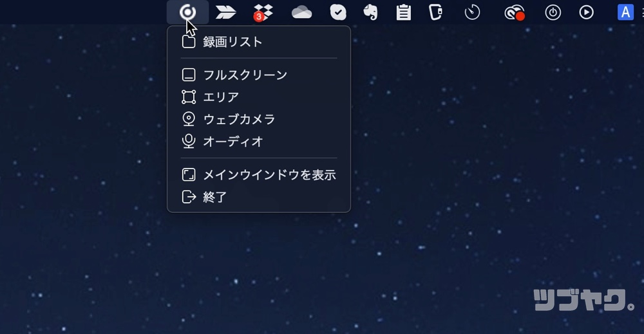Open the checkmark task app menu icon
This screenshot has height=334, width=644.
click(x=338, y=12)
